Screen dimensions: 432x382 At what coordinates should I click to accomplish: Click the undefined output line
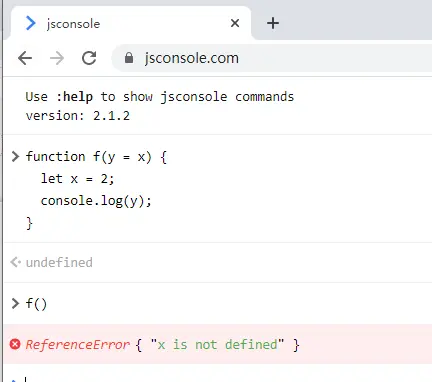[x=59, y=262]
